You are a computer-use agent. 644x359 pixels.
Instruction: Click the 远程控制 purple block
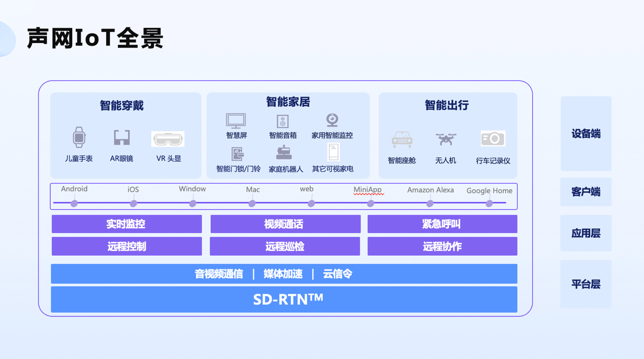126,246
